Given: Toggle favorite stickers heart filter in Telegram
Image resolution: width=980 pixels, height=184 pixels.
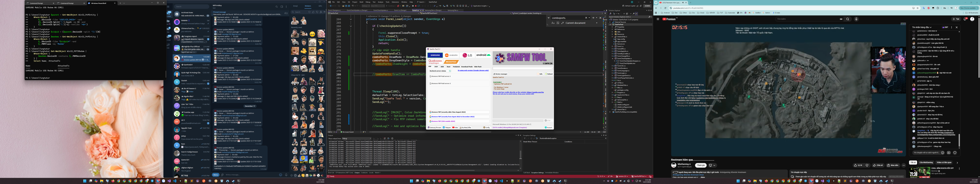Looking at the screenshot, I should tap(310, 12).
